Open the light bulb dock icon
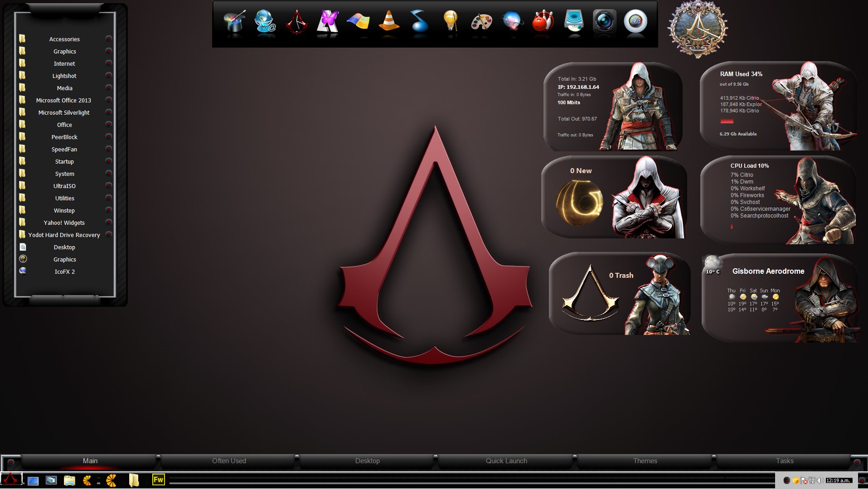Viewport: 868px width, 489px height. click(450, 21)
